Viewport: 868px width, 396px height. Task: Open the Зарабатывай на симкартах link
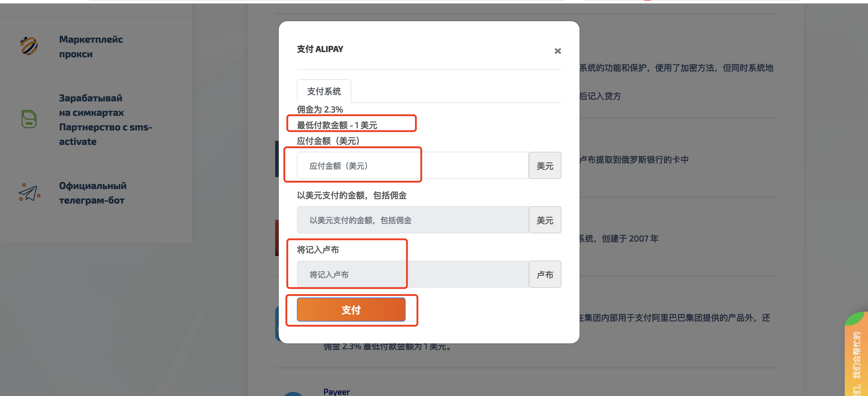coord(105,120)
